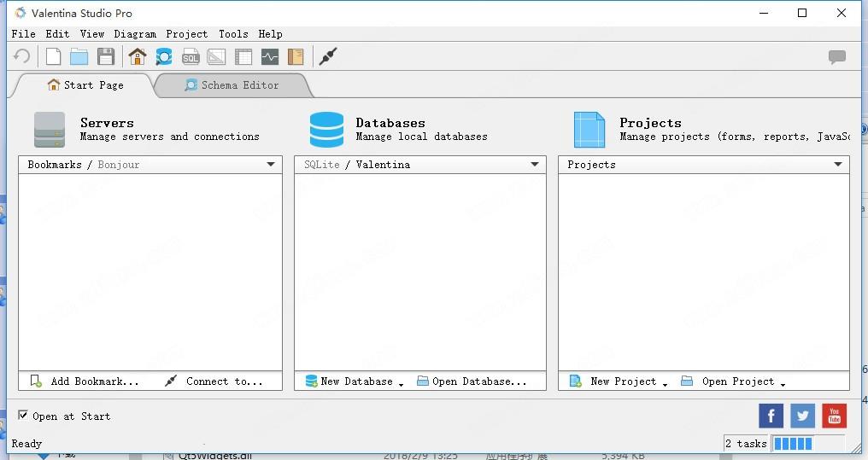Open the Tools menu
Viewport: 868px width, 460px height.
coord(233,34)
